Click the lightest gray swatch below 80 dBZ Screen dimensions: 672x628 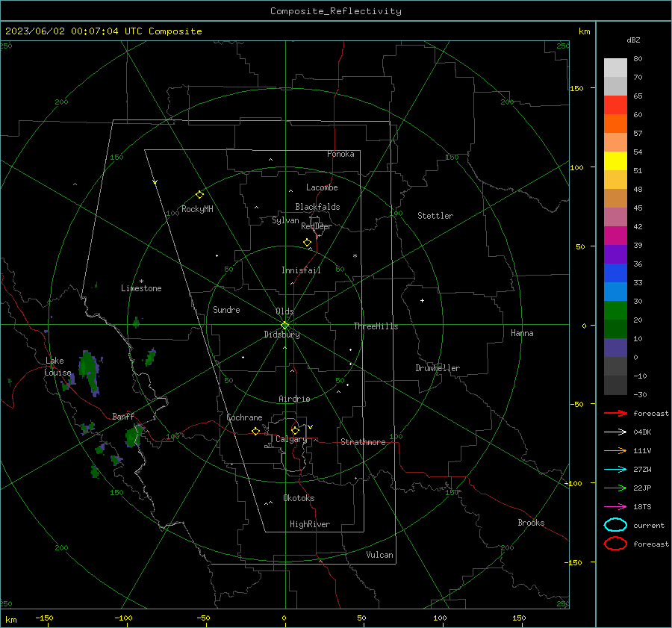(x=615, y=67)
